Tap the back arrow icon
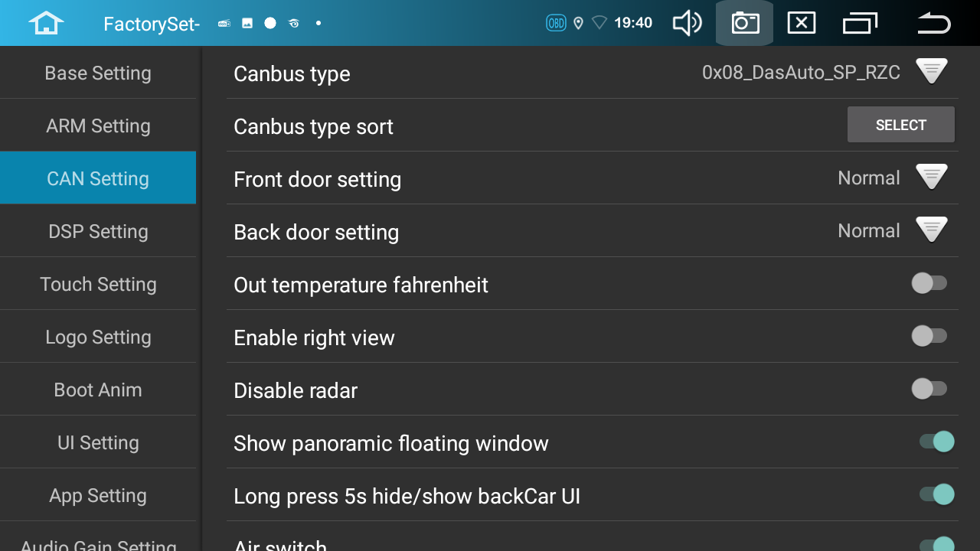 [934, 23]
